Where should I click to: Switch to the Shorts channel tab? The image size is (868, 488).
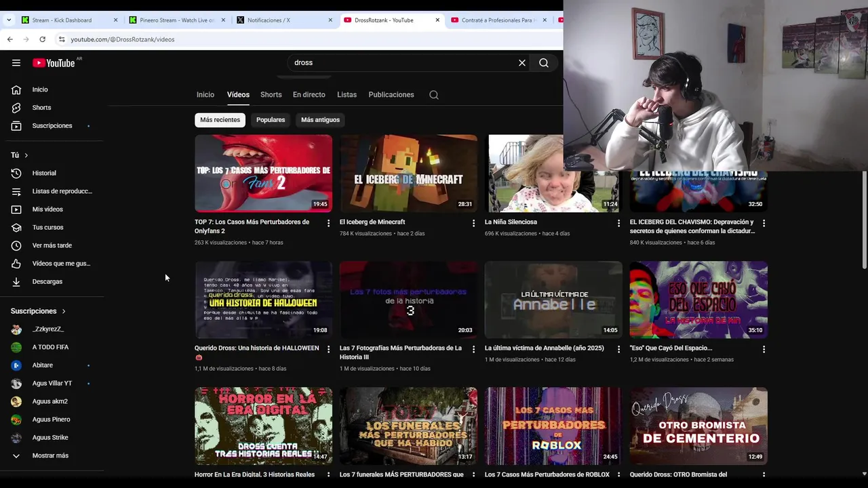(x=271, y=95)
